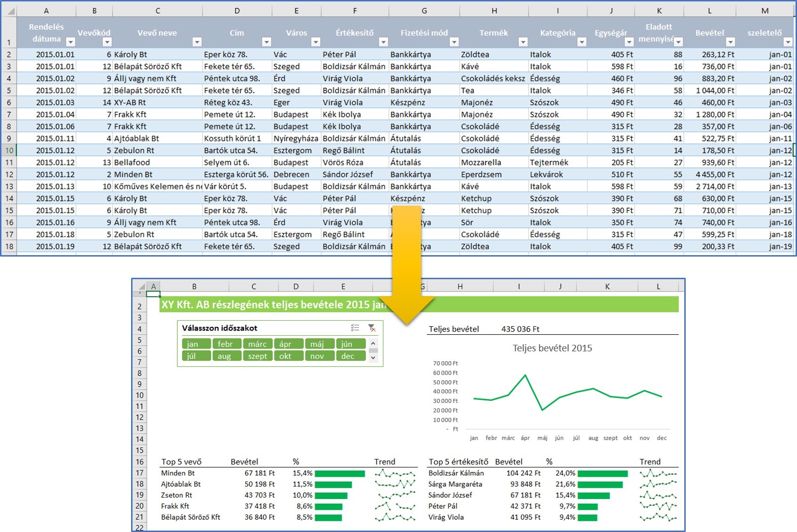Open the Város filter dropdown
This screenshot has width=797, height=532.
(x=315, y=42)
